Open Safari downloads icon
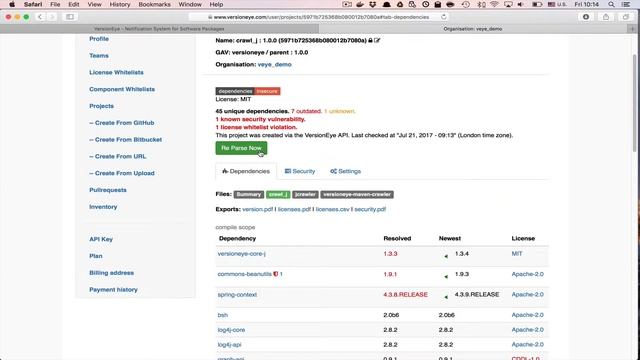 tap(586, 17)
